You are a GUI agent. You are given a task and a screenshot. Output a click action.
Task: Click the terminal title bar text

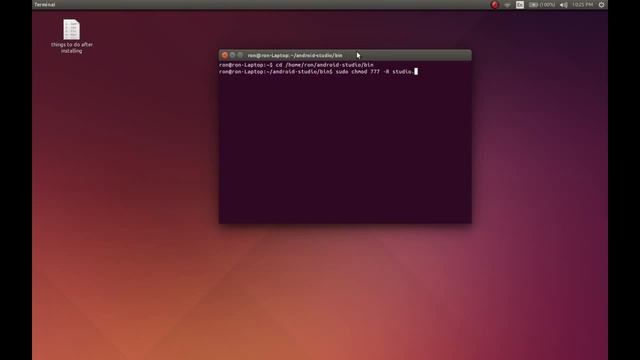tap(295, 56)
